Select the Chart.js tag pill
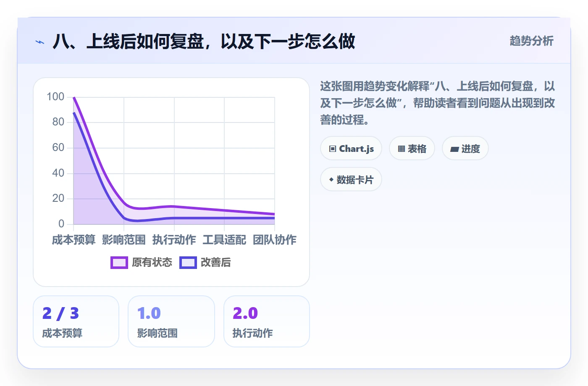Screen dimensions: 588x386 pos(351,149)
